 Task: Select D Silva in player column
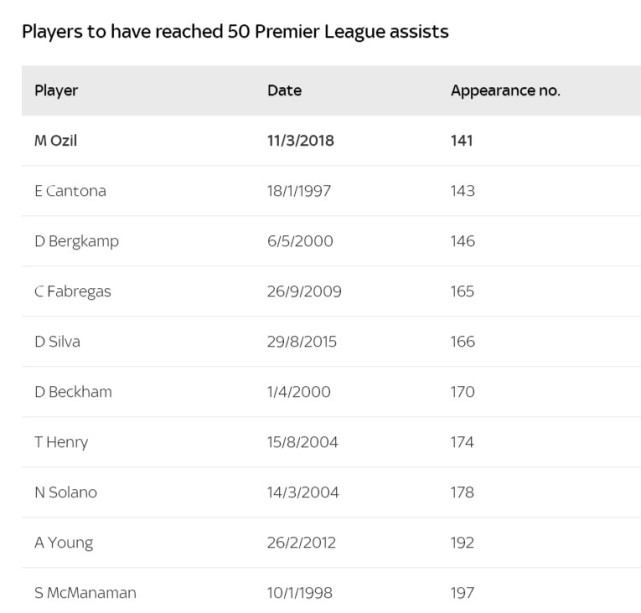click(57, 342)
